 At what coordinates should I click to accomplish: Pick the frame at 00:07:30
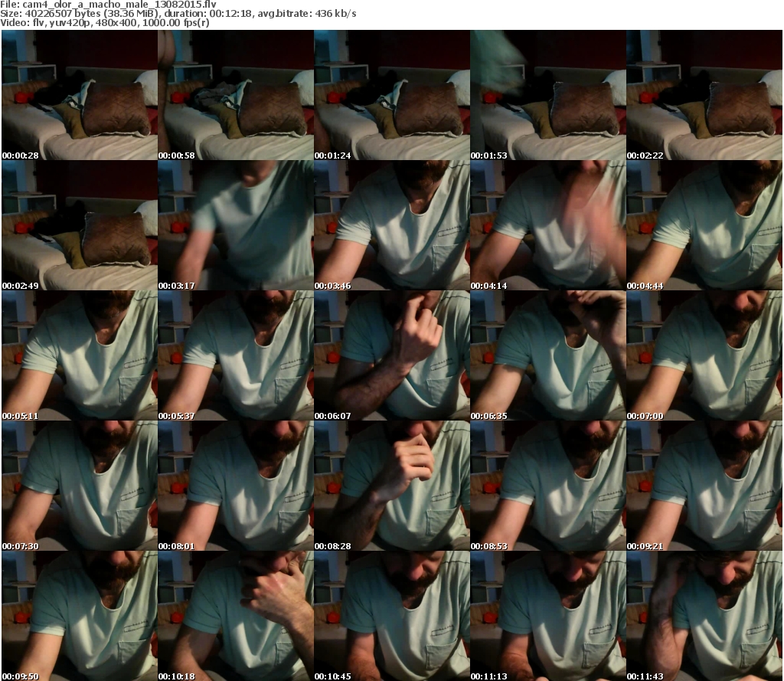(80, 486)
